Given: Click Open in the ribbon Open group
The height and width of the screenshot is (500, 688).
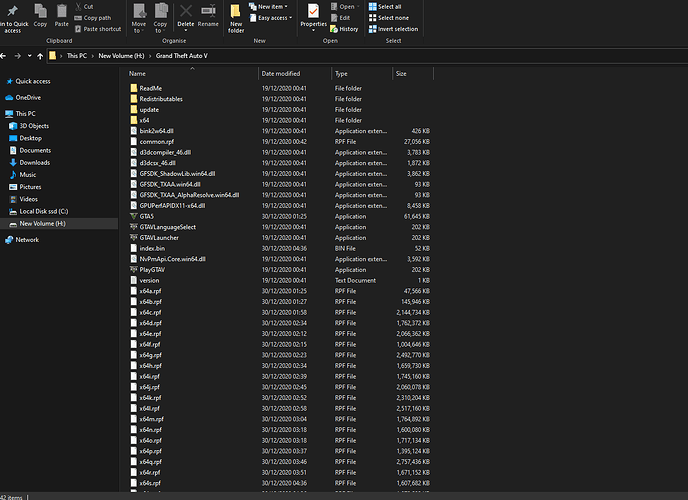Looking at the screenshot, I should click(x=344, y=7).
